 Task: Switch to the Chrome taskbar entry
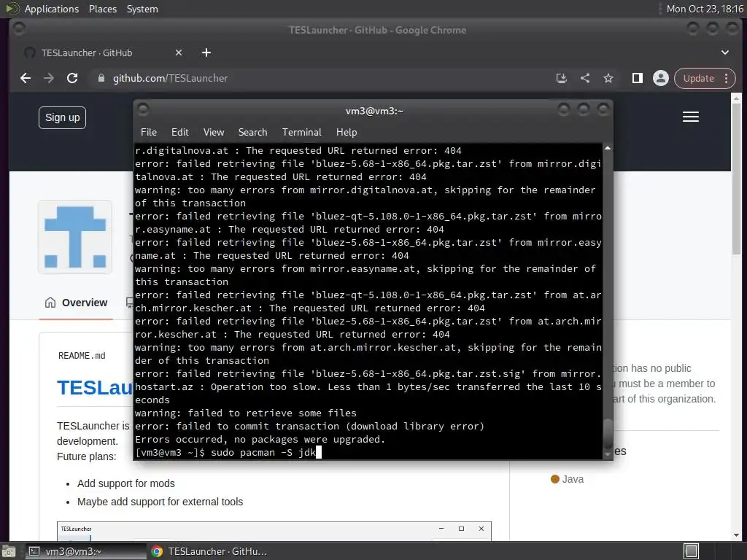click(x=209, y=551)
